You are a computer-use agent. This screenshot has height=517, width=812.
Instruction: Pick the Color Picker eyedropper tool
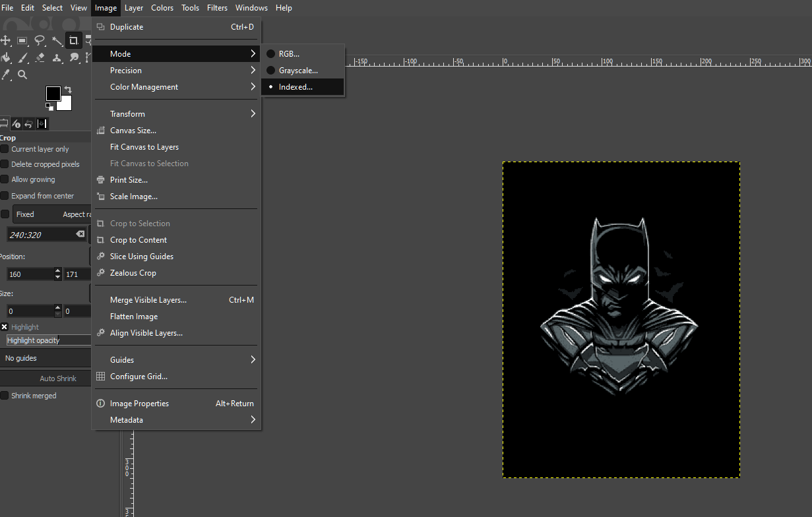pos(5,75)
